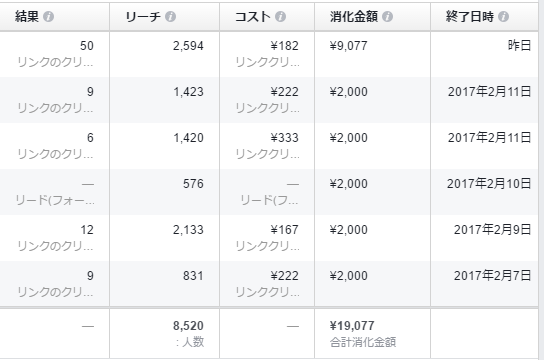544x360 pixels.
Task: Click cost ¥333 per link click
Action: pyautogui.click(x=284, y=138)
